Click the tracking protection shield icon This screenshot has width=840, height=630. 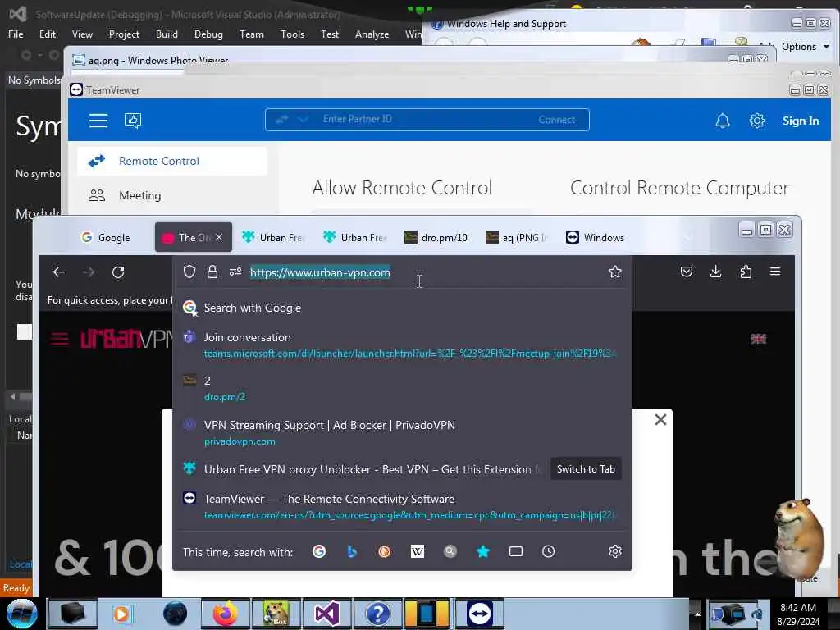[x=189, y=272]
